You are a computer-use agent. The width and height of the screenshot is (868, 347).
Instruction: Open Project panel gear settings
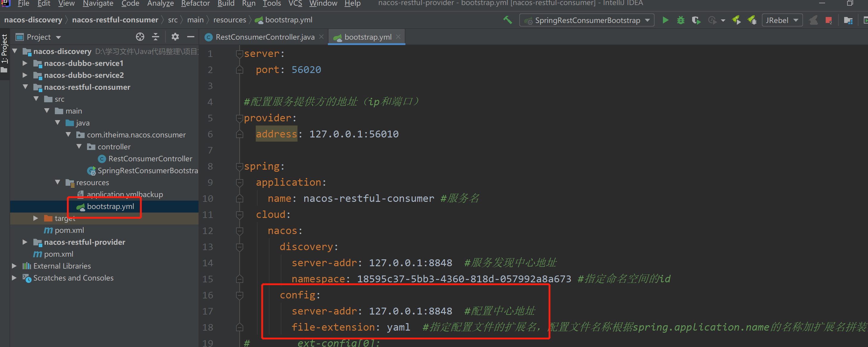[x=175, y=37]
